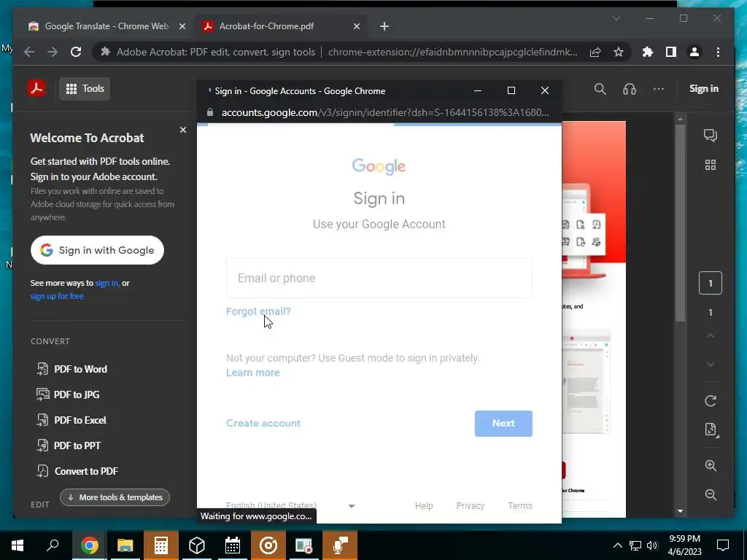
Task: Go to previous page with up chevron
Action: pyautogui.click(x=711, y=335)
